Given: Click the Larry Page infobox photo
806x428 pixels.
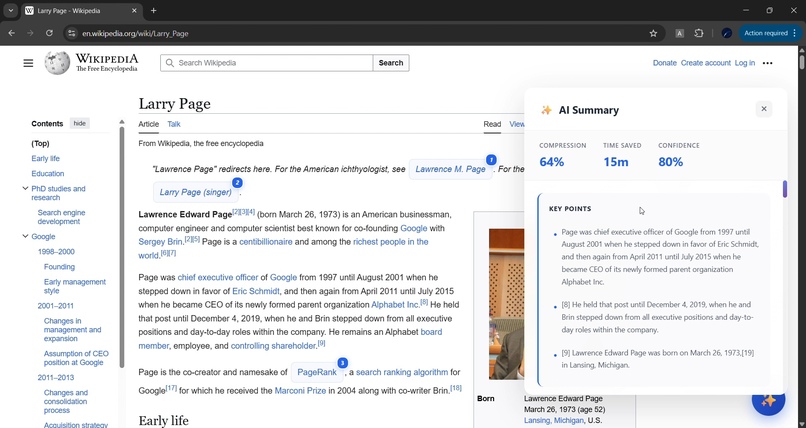Looking at the screenshot, I should pyautogui.click(x=506, y=304).
